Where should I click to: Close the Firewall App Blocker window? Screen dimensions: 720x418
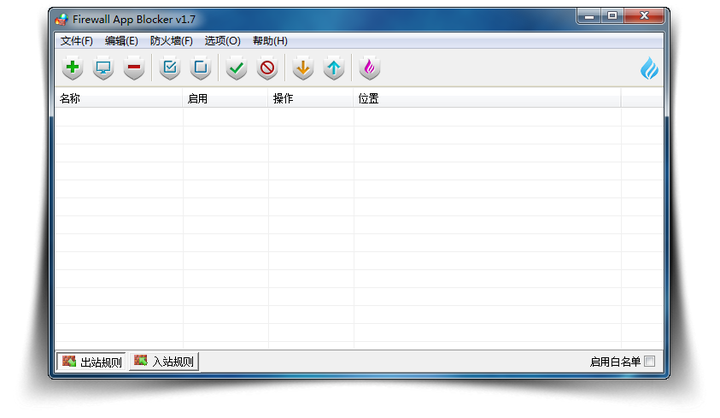click(x=644, y=17)
